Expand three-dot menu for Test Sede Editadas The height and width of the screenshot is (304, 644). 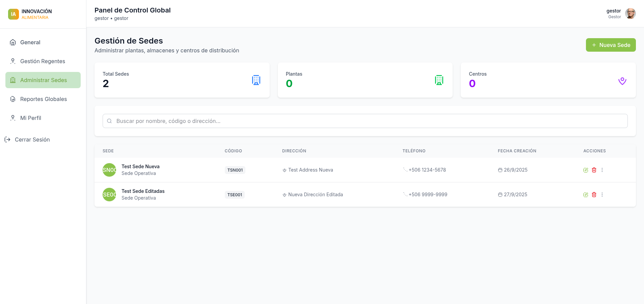tap(602, 195)
